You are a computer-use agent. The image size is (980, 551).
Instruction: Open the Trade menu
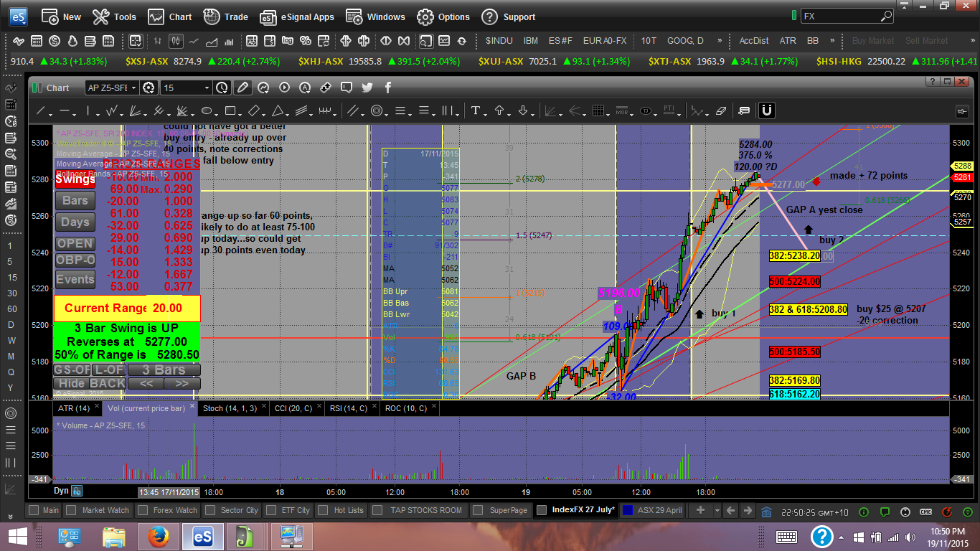click(x=225, y=17)
